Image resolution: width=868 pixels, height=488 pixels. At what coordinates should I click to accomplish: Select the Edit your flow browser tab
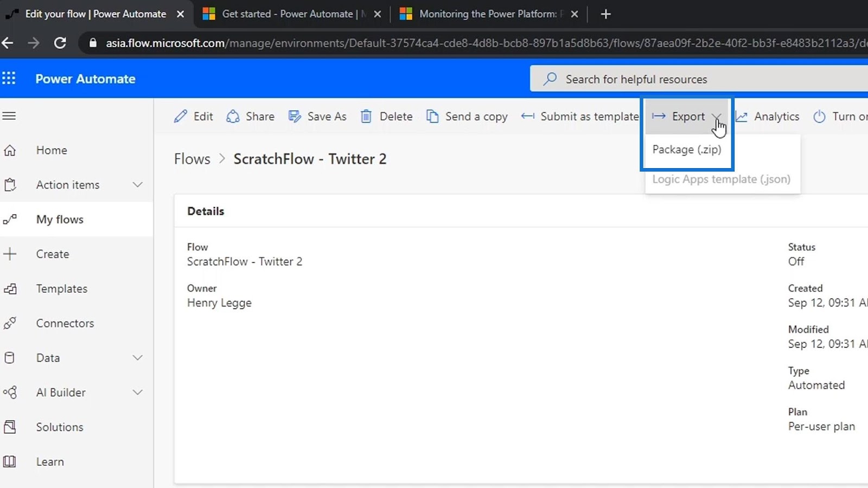click(x=95, y=14)
